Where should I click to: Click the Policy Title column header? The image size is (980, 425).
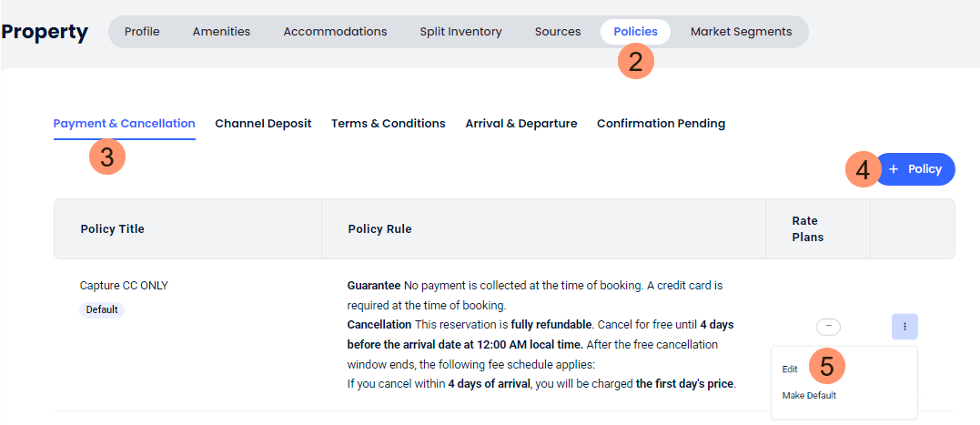(x=112, y=229)
